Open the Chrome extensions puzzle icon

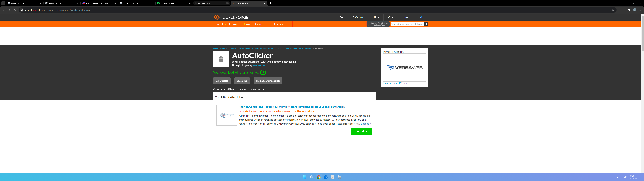tap(621, 10)
